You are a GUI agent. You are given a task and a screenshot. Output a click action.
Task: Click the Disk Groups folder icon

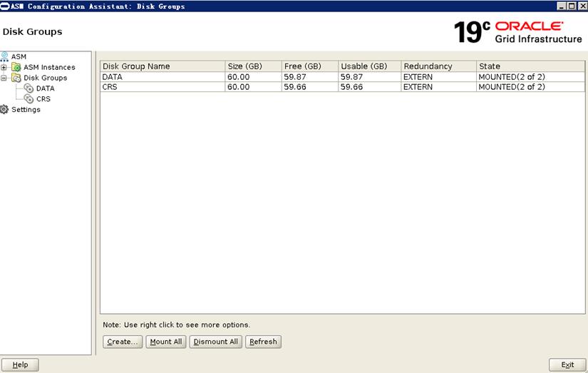16,78
